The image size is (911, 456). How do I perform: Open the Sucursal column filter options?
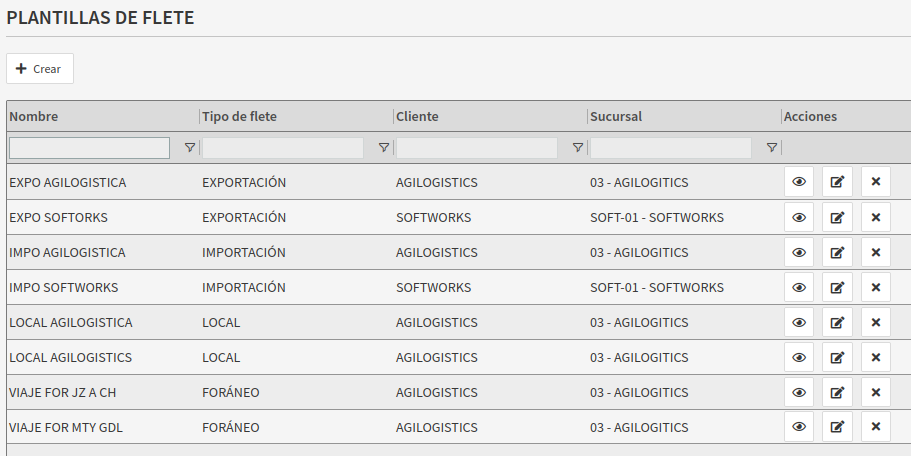(x=772, y=148)
